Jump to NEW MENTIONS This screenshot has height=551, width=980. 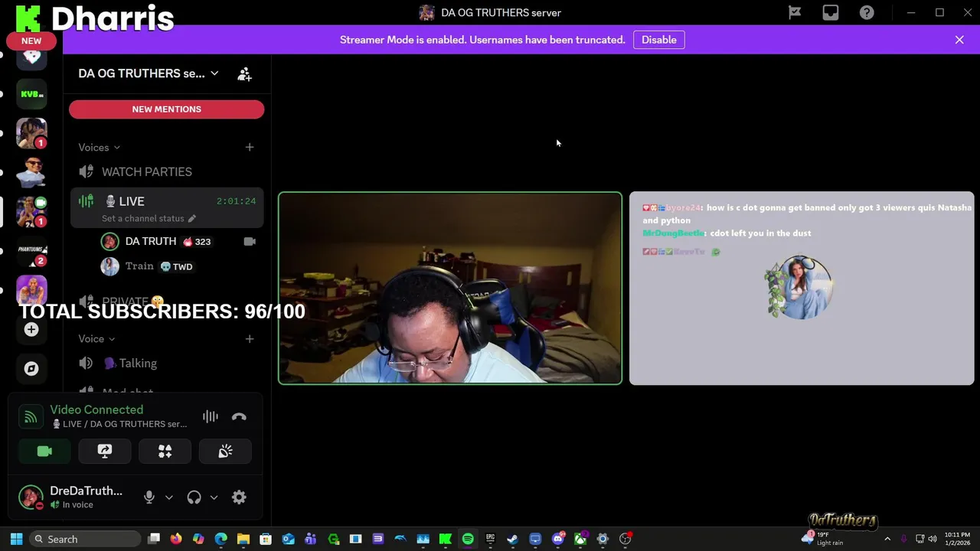[166, 109]
